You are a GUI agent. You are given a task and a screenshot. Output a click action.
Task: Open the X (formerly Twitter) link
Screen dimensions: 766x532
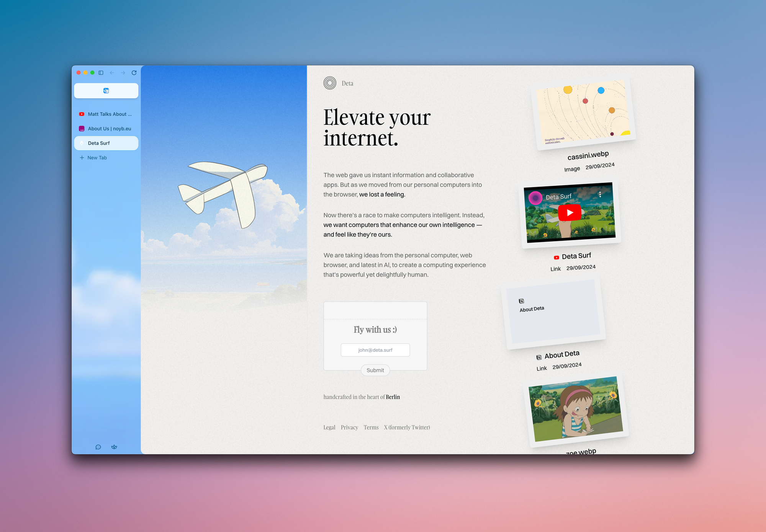pyautogui.click(x=407, y=428)
